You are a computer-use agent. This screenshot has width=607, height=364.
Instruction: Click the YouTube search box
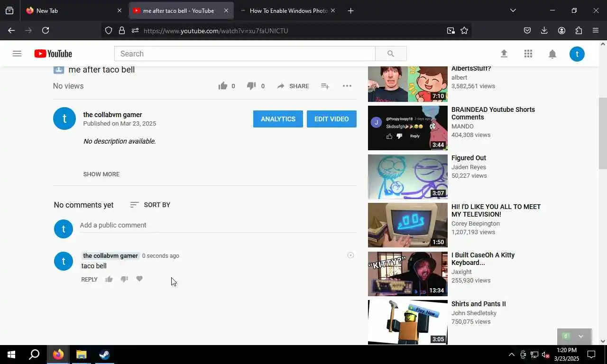(245, 54)
